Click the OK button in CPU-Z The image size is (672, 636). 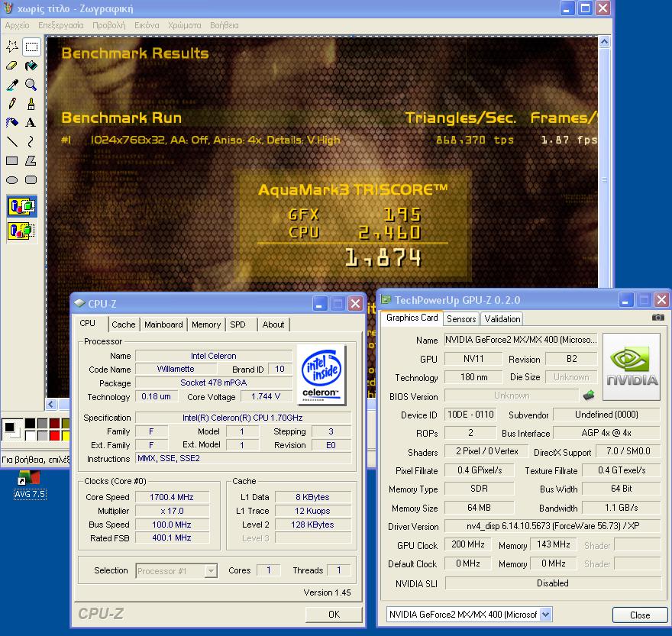pyautogui.click(x=334, y=614)
